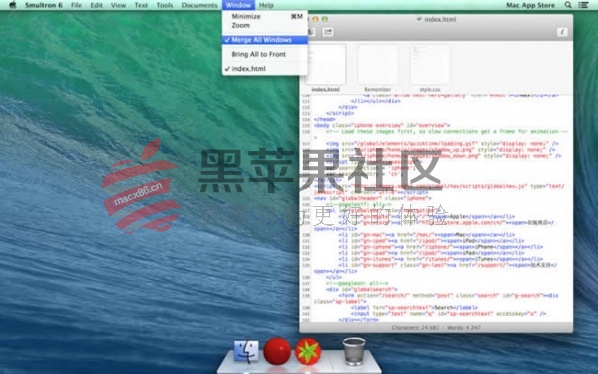Select the checked index.html window entry
Image resolution: width=598 pixels, height=374 pixels.
[x=265, y=69]
